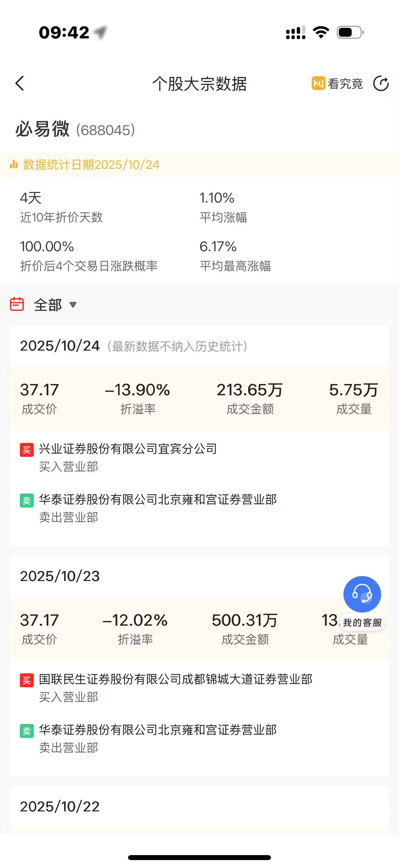This screenshot has width=399, height=868.
Task: Tap the 09:42 status bar clock
Action: coord(64,33)
